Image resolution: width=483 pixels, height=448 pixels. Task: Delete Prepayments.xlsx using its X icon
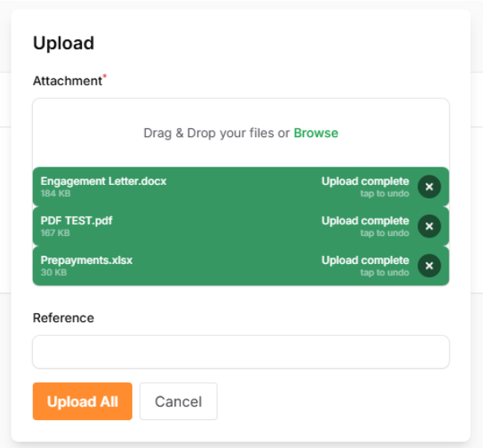pos(429,265)
